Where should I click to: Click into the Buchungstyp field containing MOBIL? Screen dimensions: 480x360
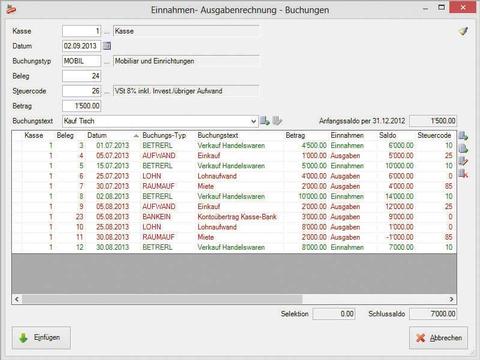tap(81, 61)
